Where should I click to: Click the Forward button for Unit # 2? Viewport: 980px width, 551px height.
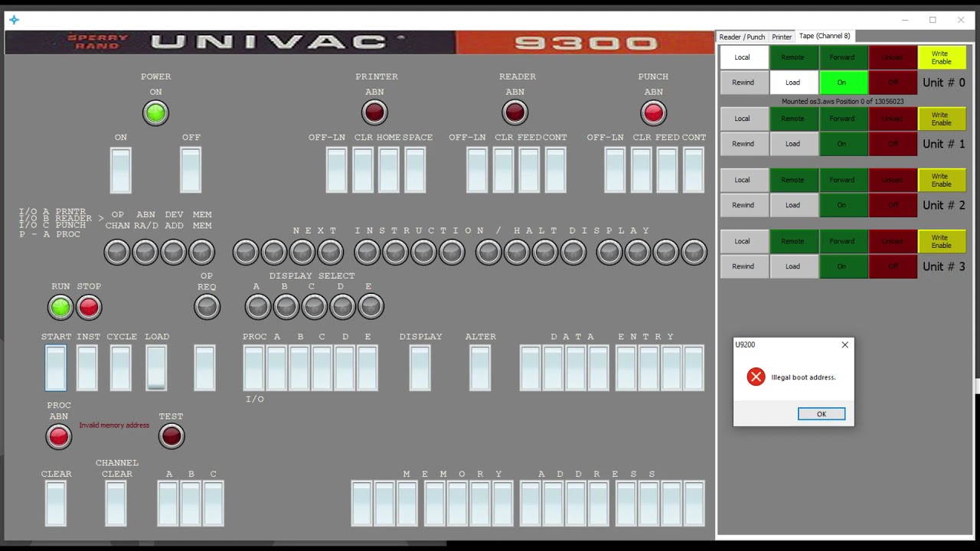[842, 180]
